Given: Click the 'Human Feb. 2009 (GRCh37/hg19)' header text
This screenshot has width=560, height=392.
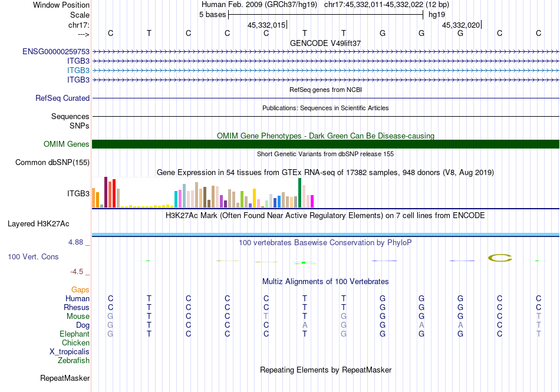Looking at the screenshot, I should point(259,5).
